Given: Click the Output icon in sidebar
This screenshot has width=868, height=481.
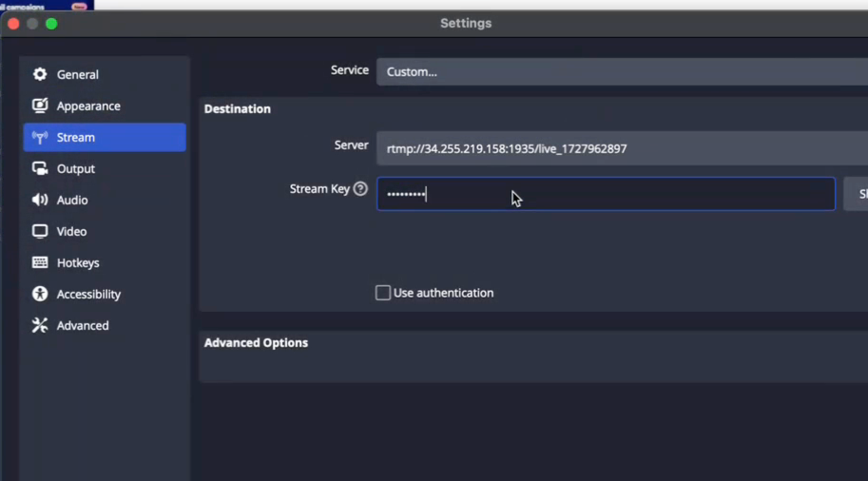Looking at the screenshot, I should (40, 168).
